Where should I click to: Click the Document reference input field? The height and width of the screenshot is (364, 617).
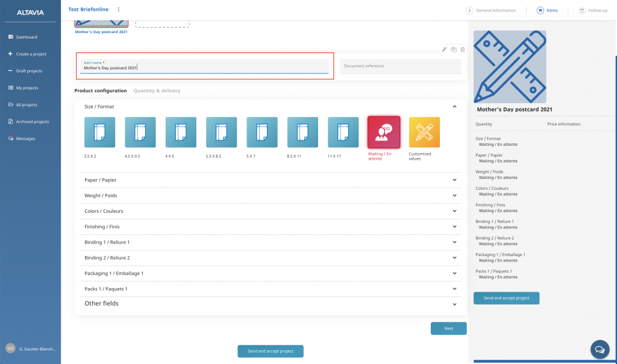coord(400,66)
